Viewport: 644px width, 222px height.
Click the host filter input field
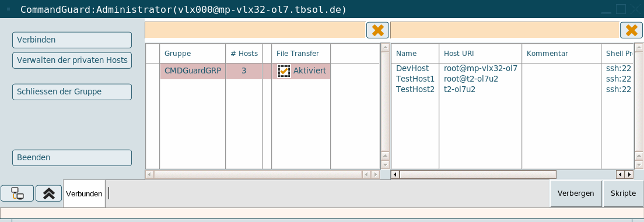(x=505, y=30)
